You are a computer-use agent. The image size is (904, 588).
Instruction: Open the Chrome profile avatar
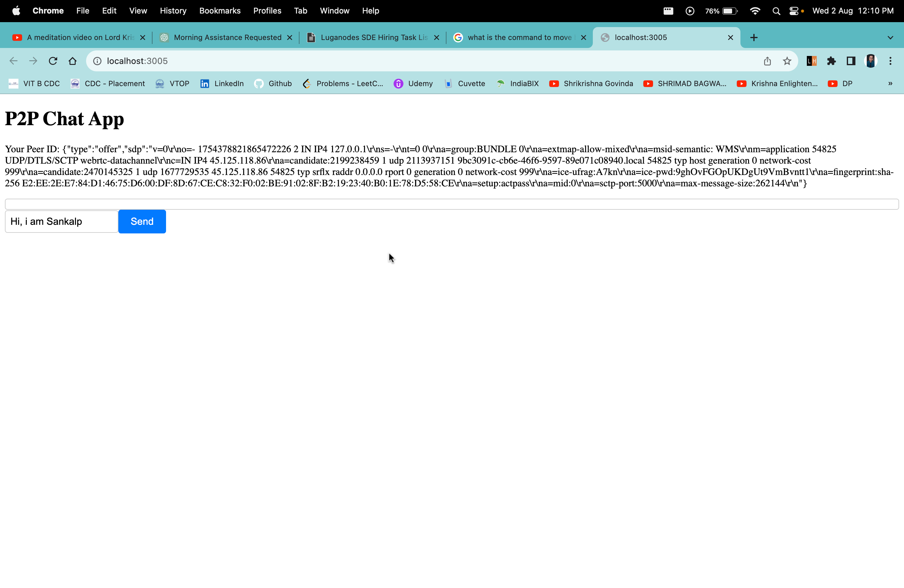(x=870, y=61)
